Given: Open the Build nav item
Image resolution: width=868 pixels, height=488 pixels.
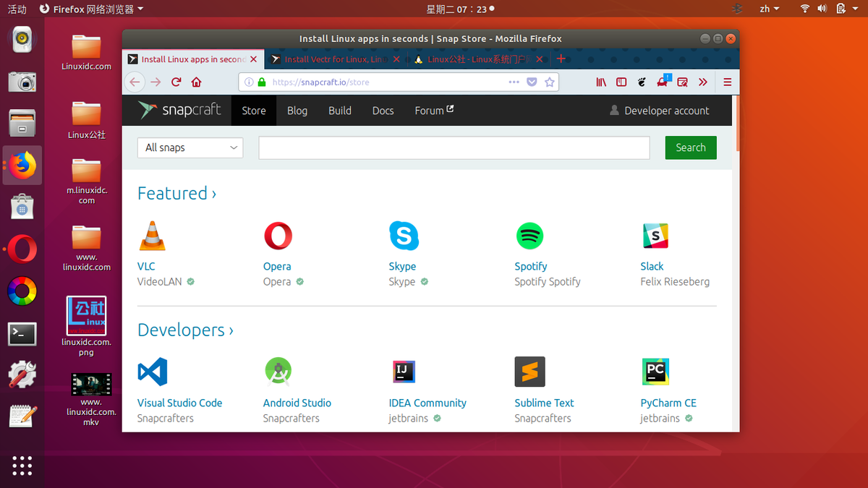Looking at the screenshot, I should pyautogui.click(x=340, y=111).
